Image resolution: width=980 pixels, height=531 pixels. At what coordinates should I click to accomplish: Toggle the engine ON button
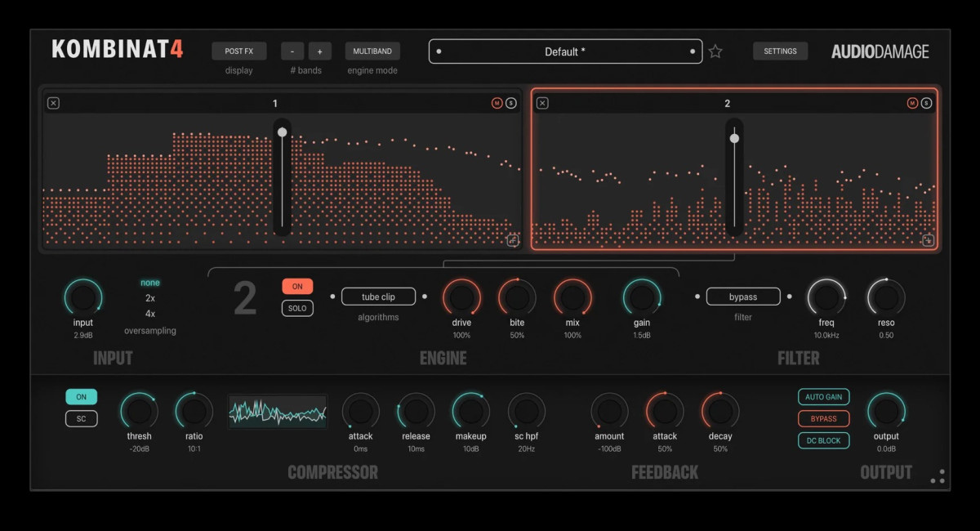pos(297,287)
